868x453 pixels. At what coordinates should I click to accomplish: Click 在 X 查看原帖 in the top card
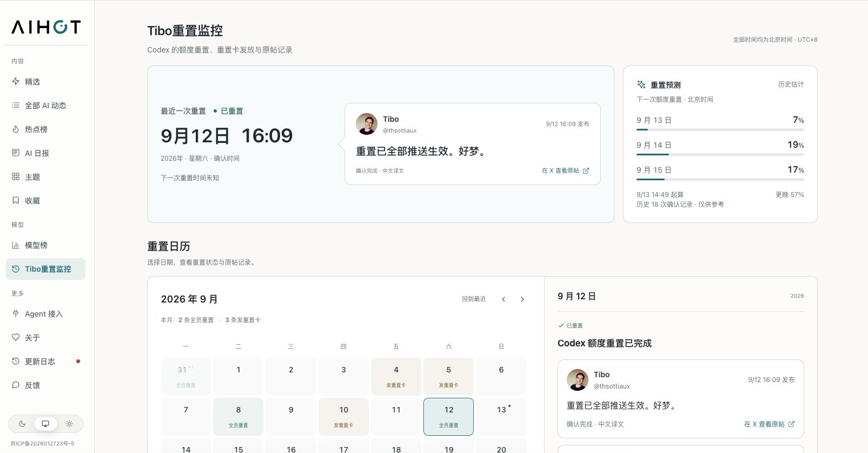(565, 170)
